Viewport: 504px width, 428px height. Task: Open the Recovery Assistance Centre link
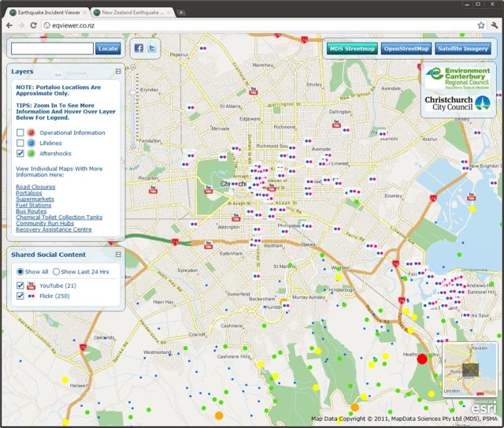coord(54,229)
